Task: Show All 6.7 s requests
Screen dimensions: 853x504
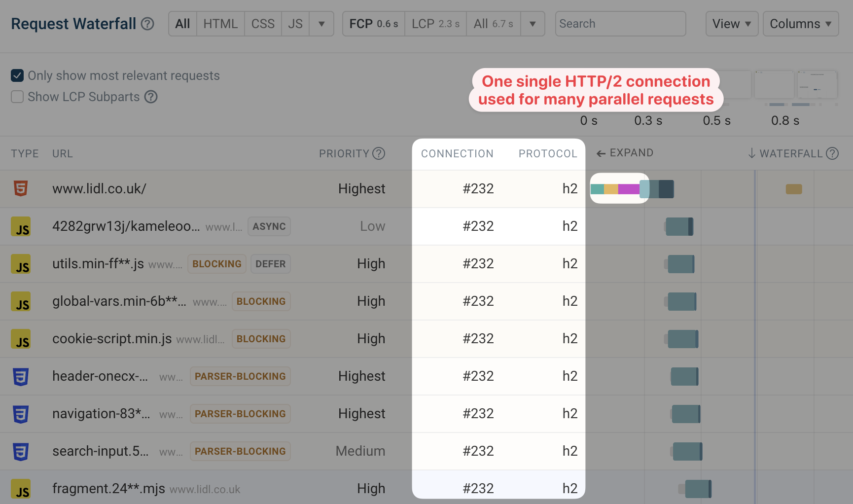Action: click(x=493, y=24)
